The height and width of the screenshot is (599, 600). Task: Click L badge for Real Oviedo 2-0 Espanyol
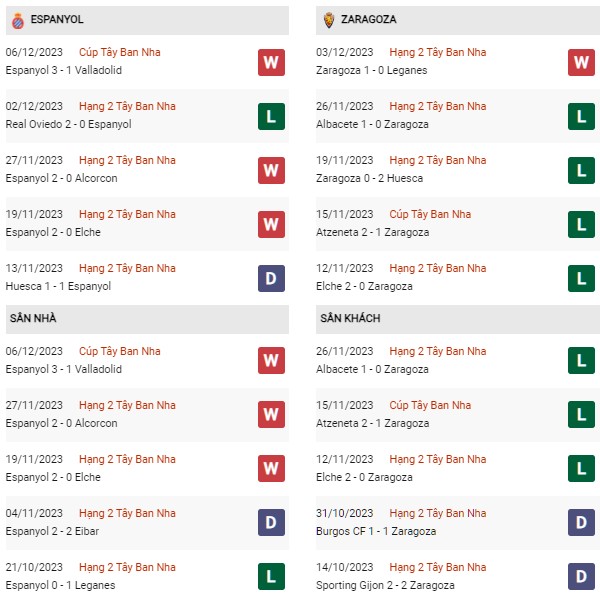click(271, 116)
